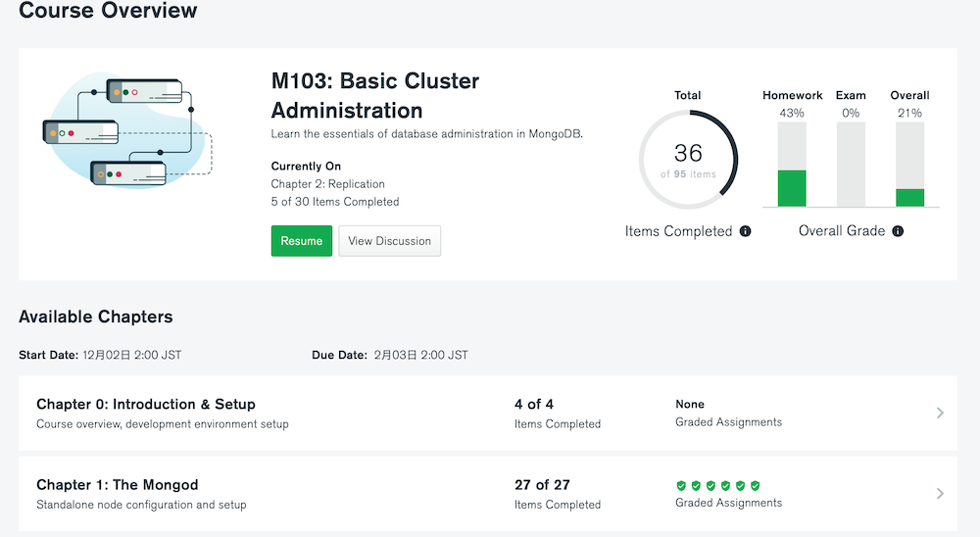This screenshot has width=980, height=537.
Task: Click '4 of 4' items completed text
Action: 534,405
